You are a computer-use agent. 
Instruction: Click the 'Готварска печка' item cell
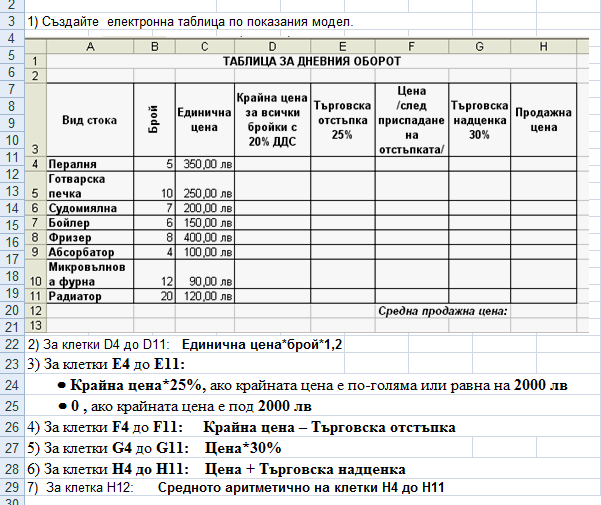90,186
